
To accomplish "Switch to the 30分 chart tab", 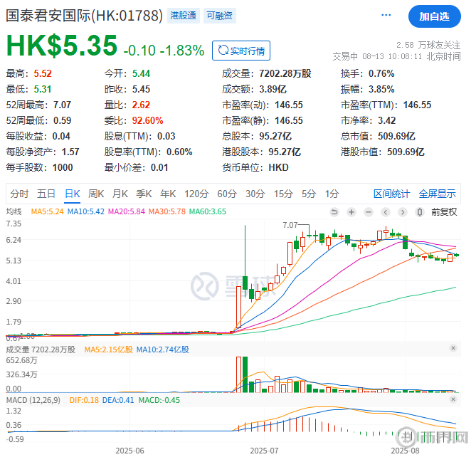I will click(255, 194).
